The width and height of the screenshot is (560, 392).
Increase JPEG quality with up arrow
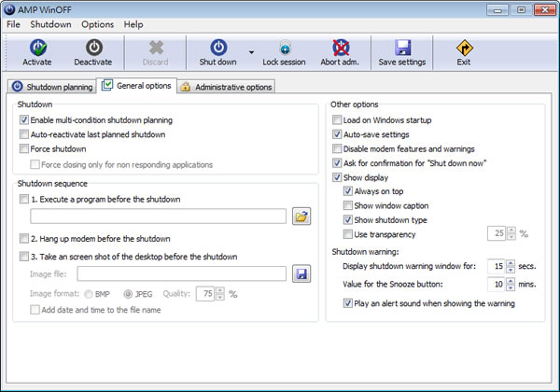tap(220, 290)
